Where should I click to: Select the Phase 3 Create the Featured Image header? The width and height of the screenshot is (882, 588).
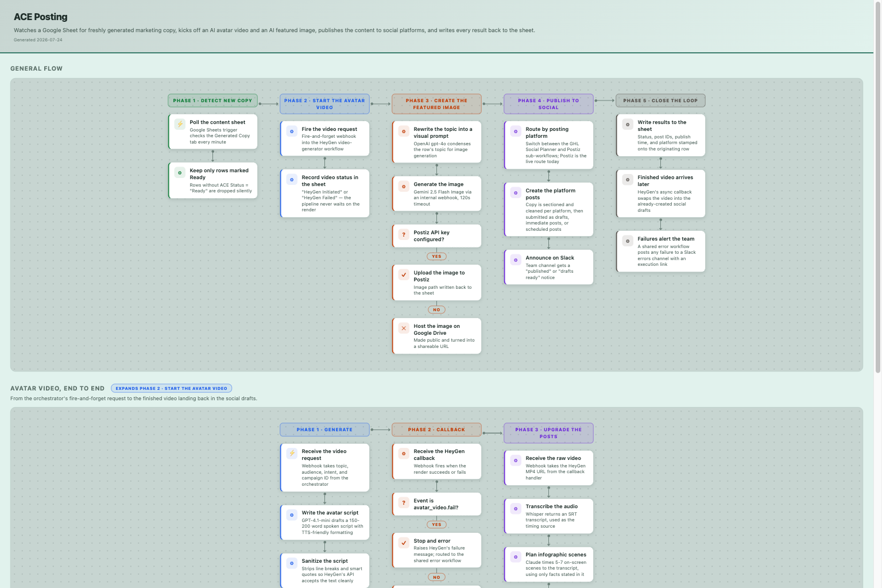(x=436, y=104)
